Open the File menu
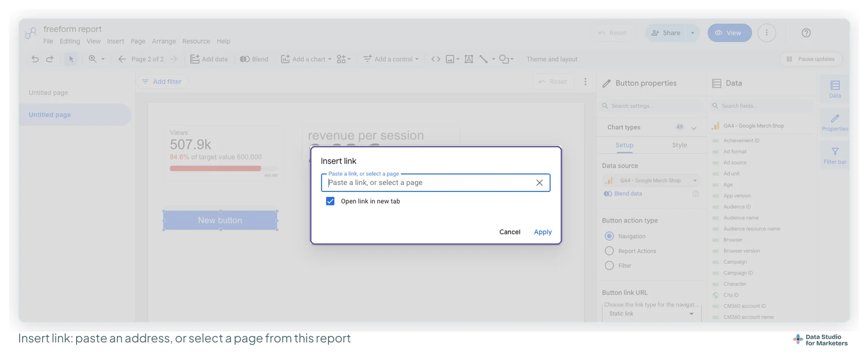 [x=48, y=41]
